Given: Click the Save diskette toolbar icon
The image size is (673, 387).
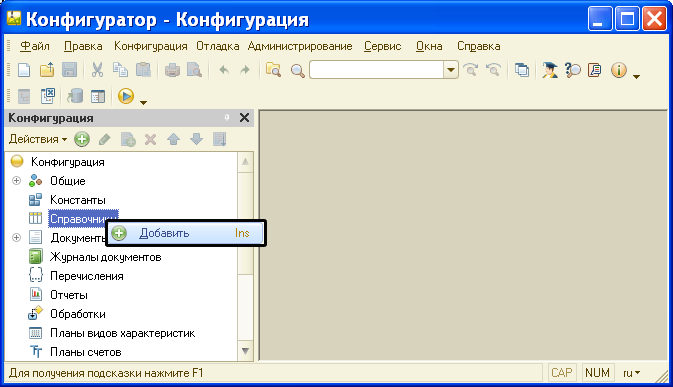Looking at the screenshot, I should click(x=70, y=70).
